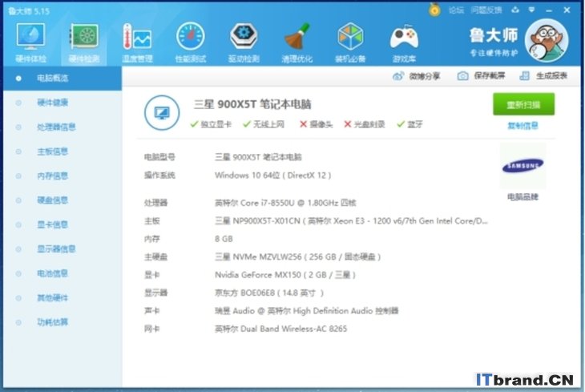Click the 光盘刻录 cross status
Screen dimensions: 585x392
pos(364,124)
